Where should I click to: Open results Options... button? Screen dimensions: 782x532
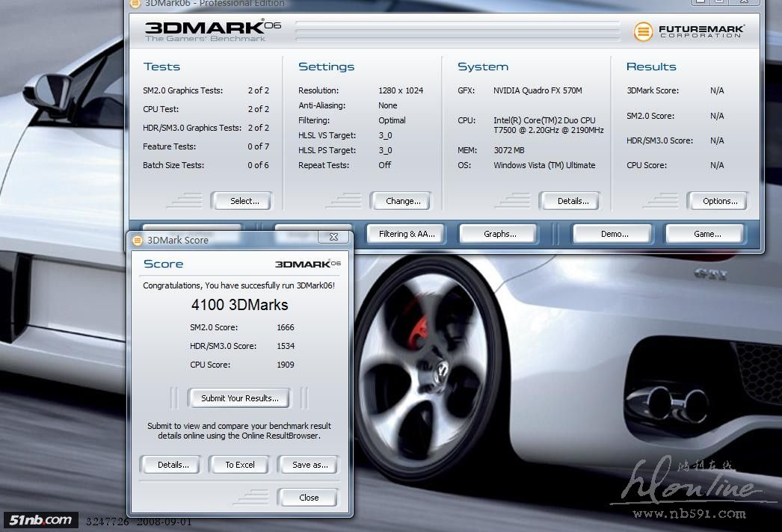click(x=719, y=201)
